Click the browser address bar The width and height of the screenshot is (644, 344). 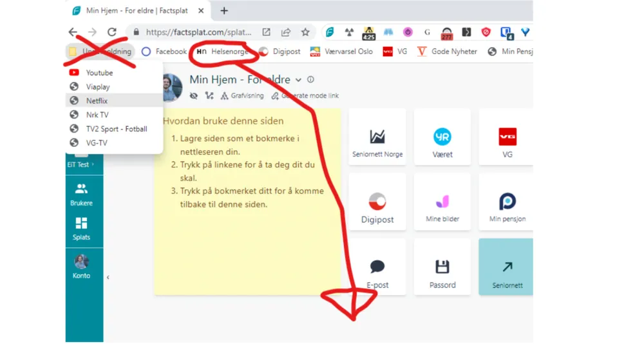[x=200, y=32]
